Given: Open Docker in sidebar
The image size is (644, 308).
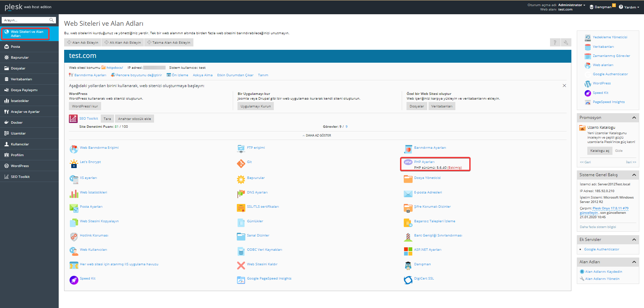Looking at the screenshot, I should point(29,123).
